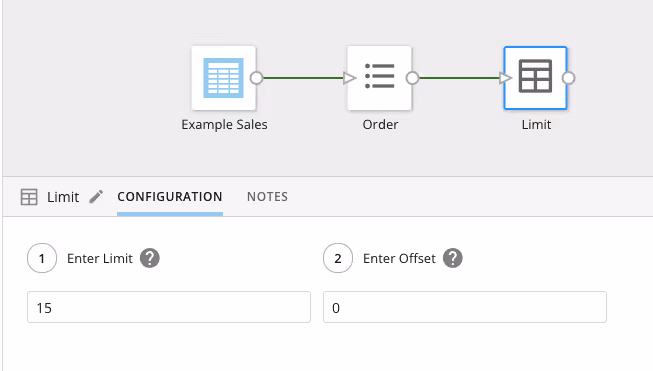This screenshot has width=653, height=371.
Task: Click the 'Enter Limit' step label
Action: 100,259
